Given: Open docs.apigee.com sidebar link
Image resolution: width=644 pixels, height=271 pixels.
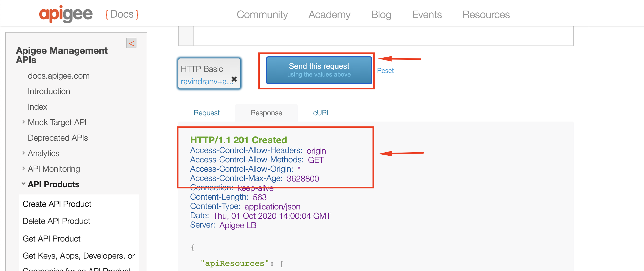Looking at the screenshot, I should click(59, 76).
